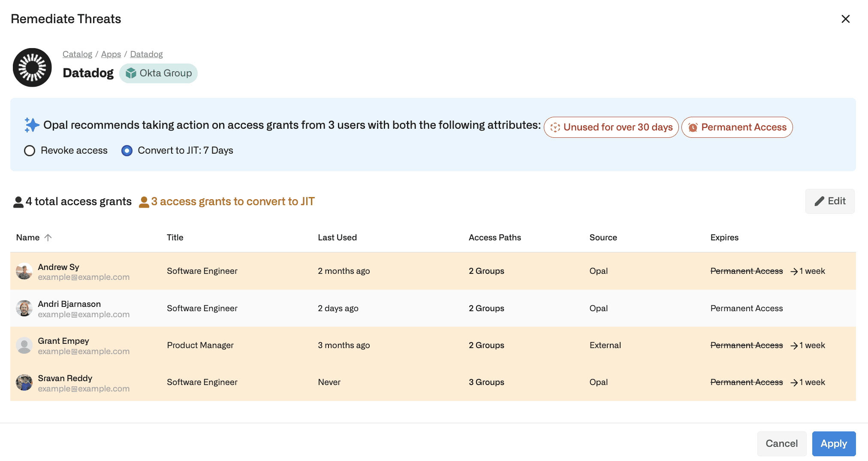
Task: Click the Title column header
Action: coord(175,237)
